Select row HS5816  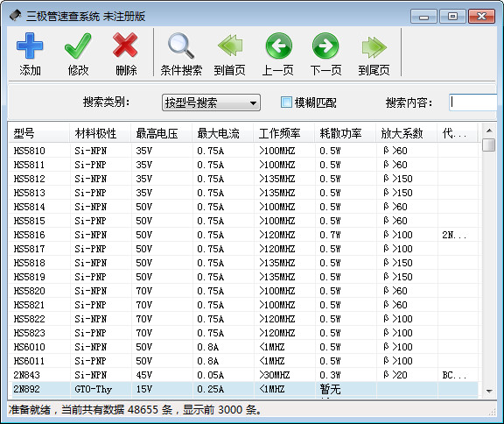243,235
